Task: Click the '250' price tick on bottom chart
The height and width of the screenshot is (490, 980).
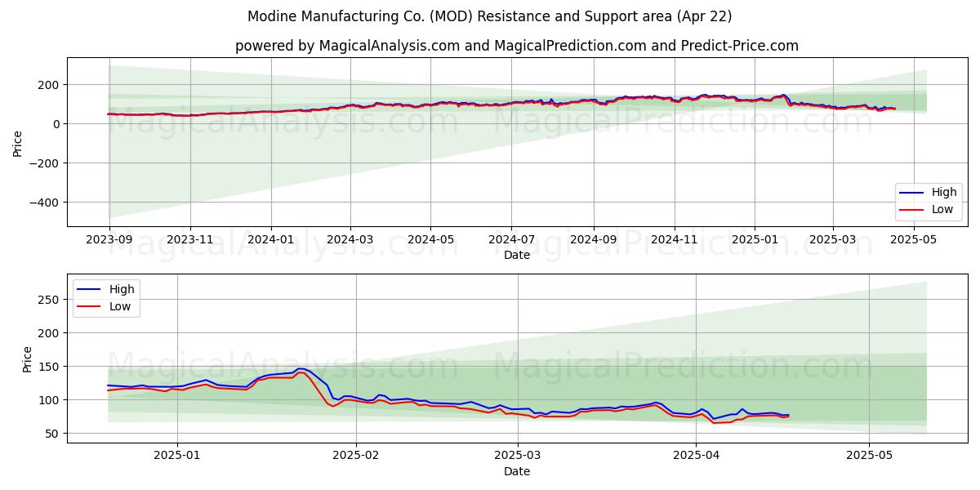Action: click(x=51, y=300)
